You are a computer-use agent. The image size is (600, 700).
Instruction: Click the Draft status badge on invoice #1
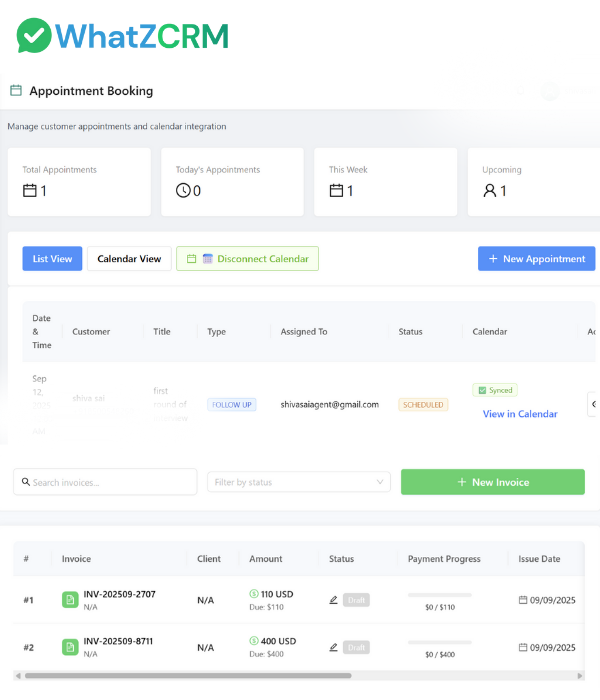click(356, 600)
